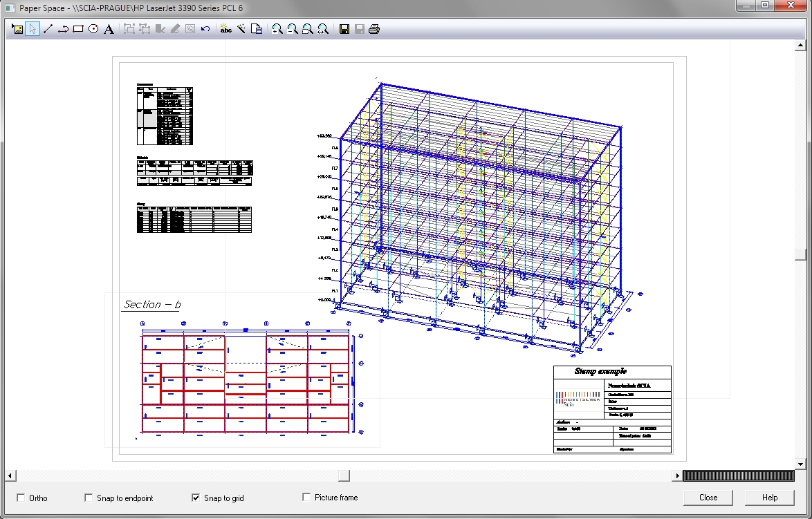This screenshot has width=812, height=519.
Task: Click the horizontal scrollbar left arrow
Action: (x=10, y=475)
